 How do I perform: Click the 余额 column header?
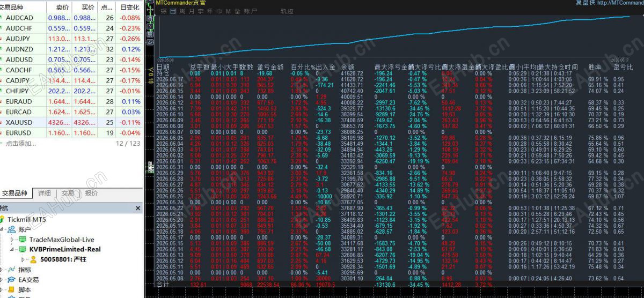tap(347, 67)
